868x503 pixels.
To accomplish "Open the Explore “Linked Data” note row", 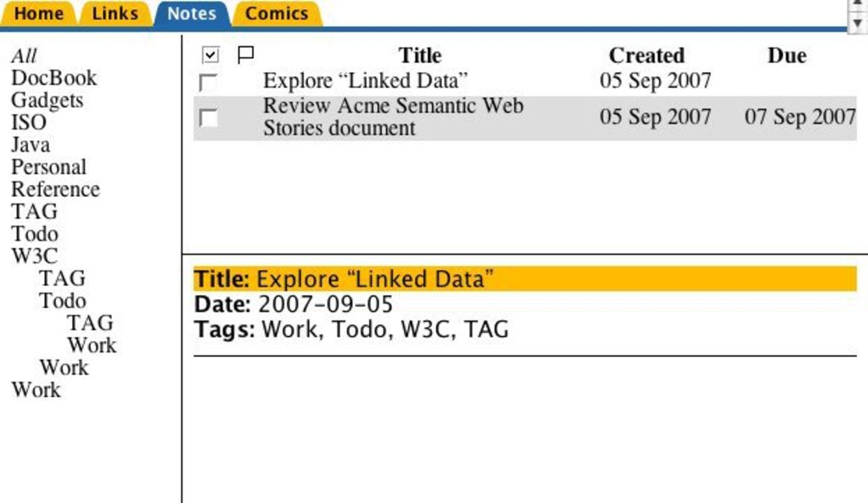I will pos(524,81).
